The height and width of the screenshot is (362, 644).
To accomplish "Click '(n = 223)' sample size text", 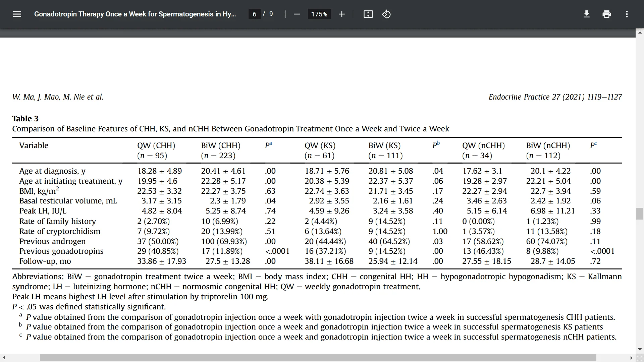I will (218, 156).
